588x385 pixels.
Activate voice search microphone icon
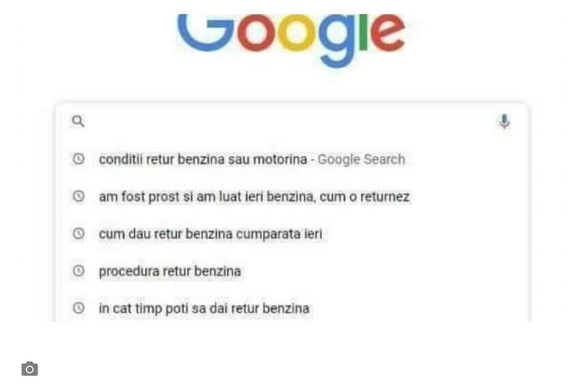click(x=504, y=121)
